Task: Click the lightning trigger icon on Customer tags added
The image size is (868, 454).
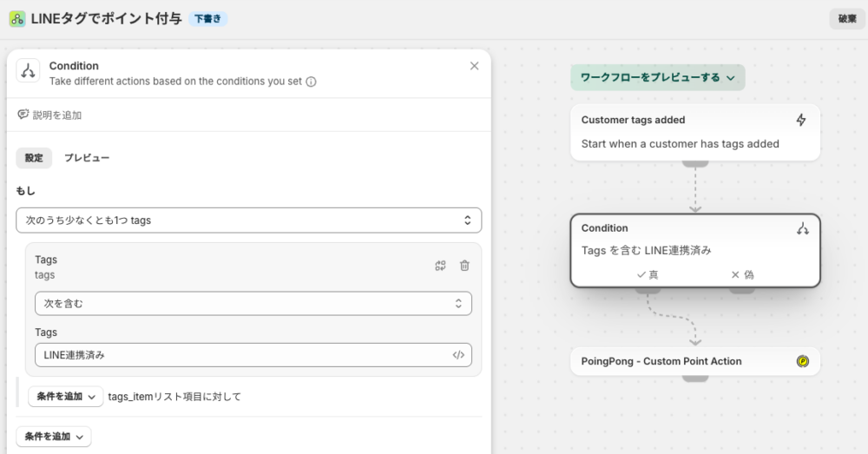Action: pos(800,120)
